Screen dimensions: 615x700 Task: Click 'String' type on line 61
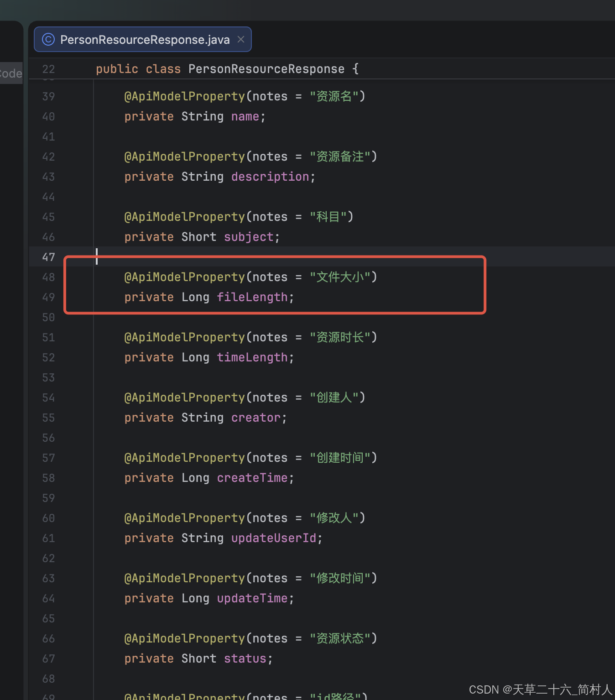203,538
